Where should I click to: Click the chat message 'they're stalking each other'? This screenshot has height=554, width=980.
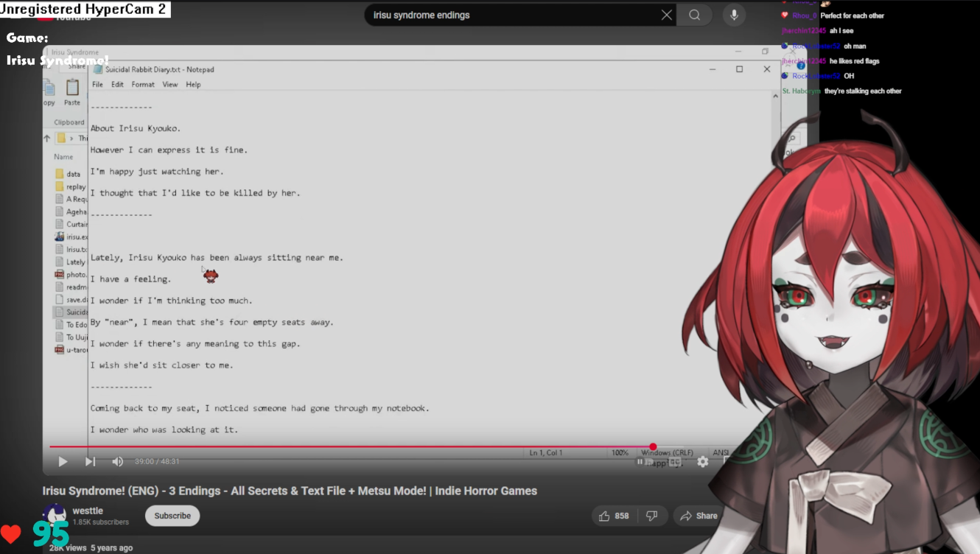click(x=863, y=91)
